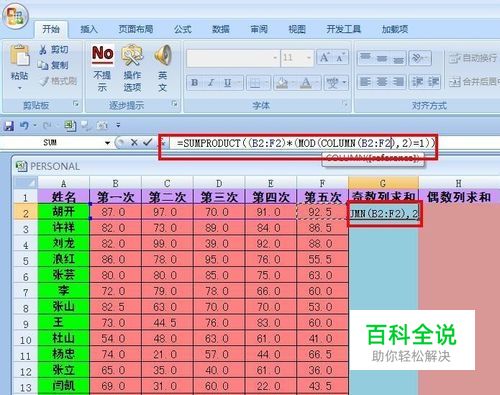This screenshot has width=500, height=395.
Task: Cancel formula entry with X button
Action: [134, 143]
